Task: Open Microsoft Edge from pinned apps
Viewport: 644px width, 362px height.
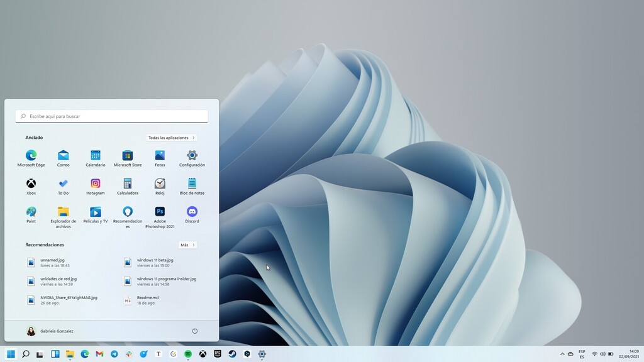Action: point(31,155)
